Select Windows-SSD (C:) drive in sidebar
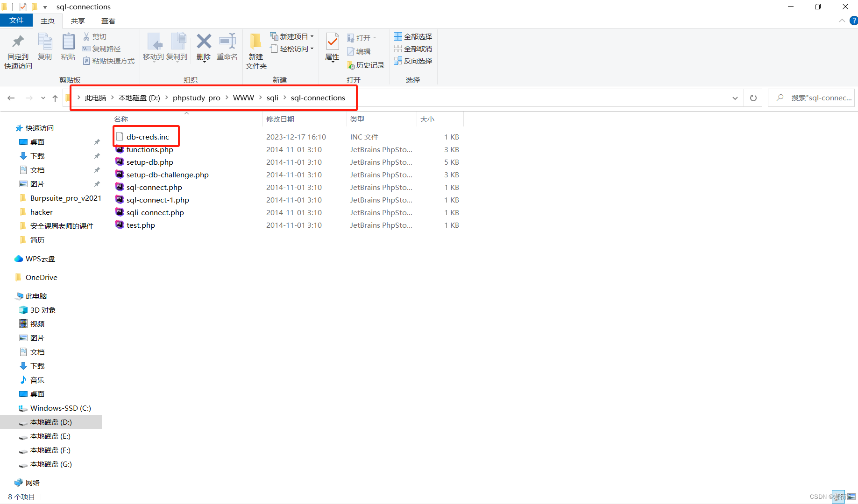858x504 pixels. coord(60,408)
